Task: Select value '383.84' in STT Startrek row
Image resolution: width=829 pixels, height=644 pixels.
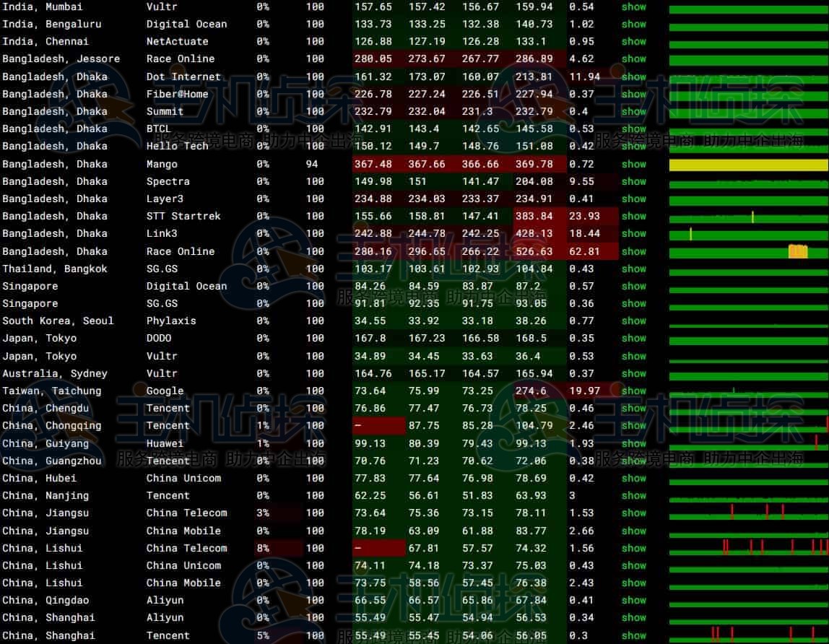Action: (534, 217)
